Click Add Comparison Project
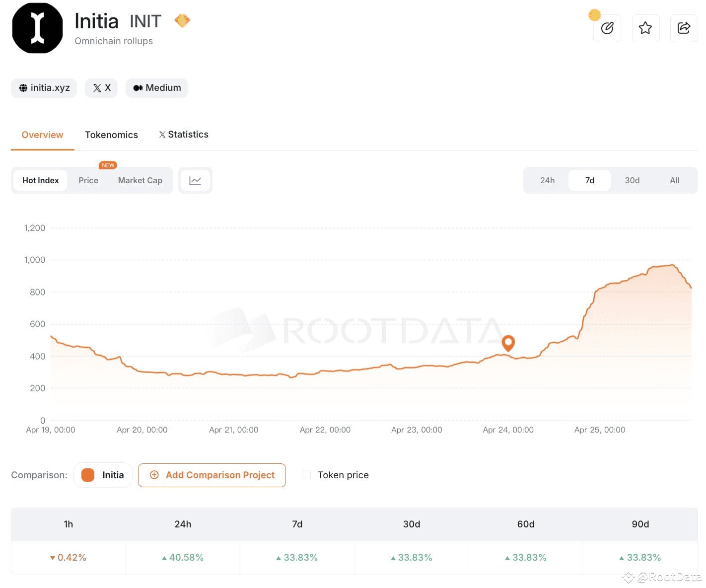Image resolution: width=706 pixels, height=588 pixels. click(212, 475)
